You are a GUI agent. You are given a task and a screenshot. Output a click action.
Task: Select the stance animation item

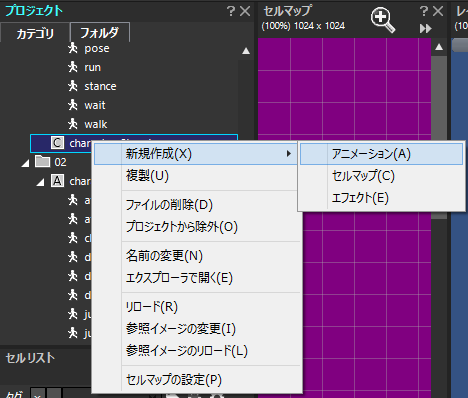tap(100, 86)
